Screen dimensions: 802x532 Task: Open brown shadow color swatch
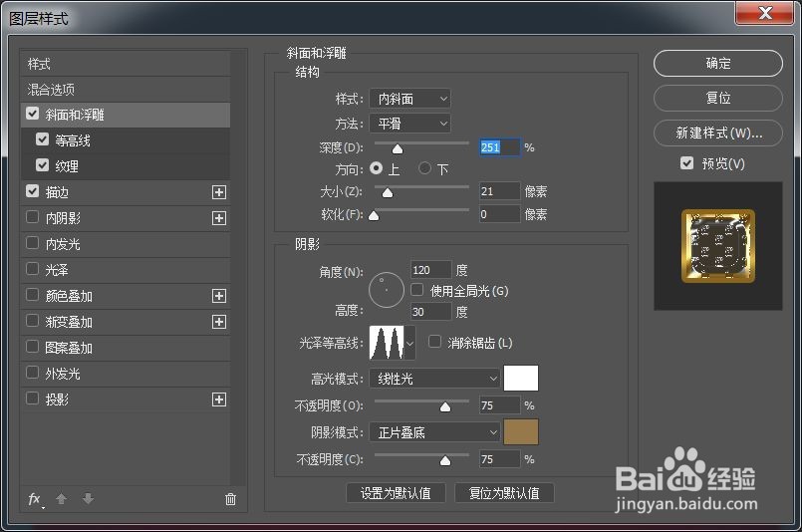coord(521,431)
